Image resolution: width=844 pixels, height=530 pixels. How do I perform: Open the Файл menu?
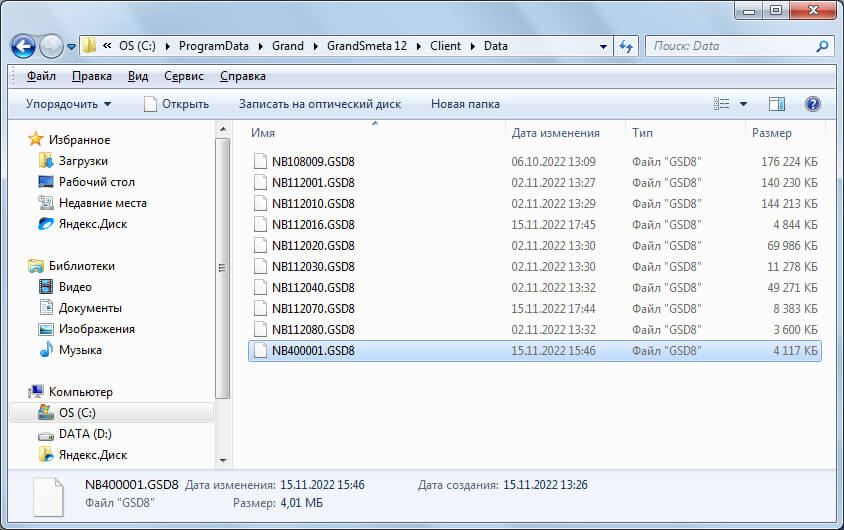(41, 76)
